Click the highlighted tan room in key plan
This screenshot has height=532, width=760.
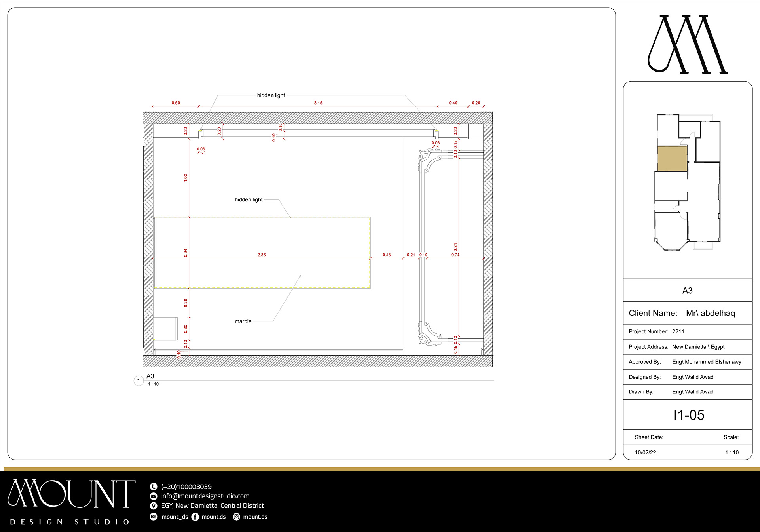point(672,159)
